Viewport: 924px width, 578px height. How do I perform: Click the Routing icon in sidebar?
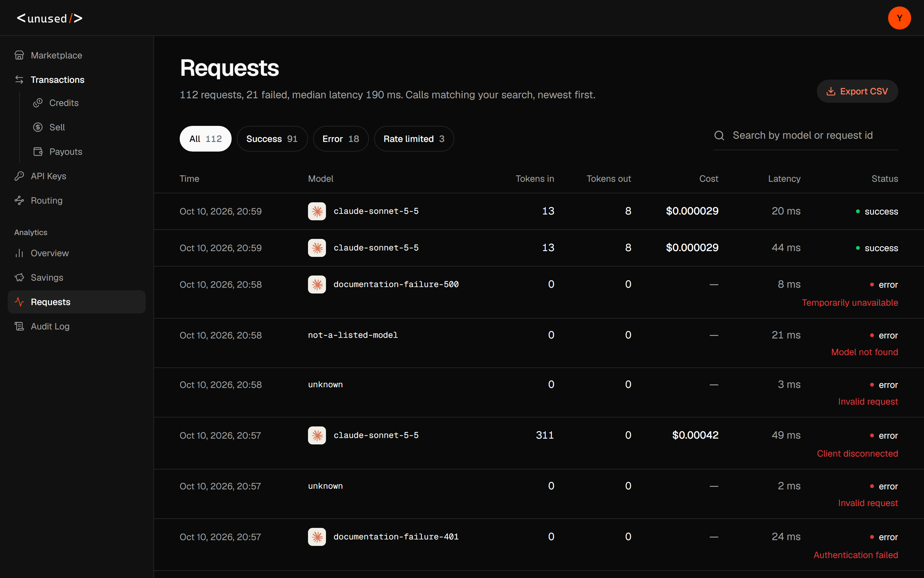click(x=19, y=201)
